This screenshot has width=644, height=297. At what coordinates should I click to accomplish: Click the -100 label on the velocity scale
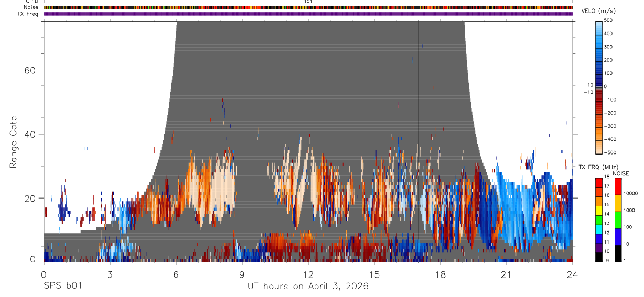tap(611, 100)
